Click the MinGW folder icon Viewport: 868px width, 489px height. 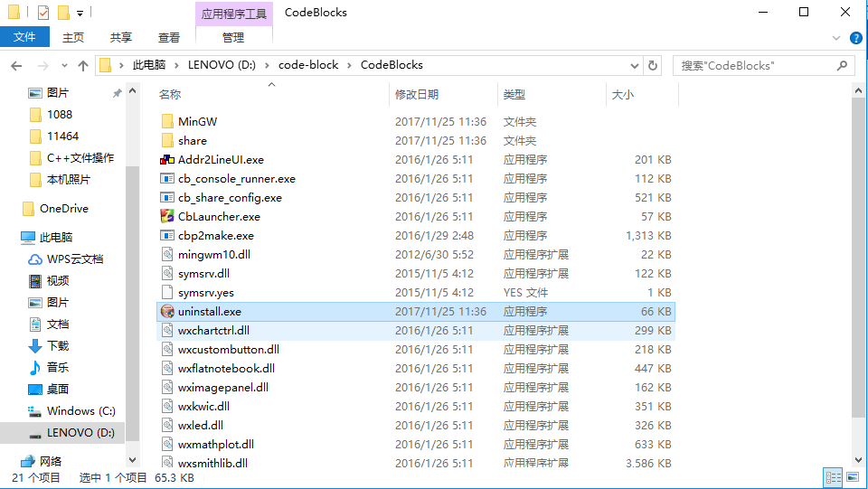(x=167, y=121)
